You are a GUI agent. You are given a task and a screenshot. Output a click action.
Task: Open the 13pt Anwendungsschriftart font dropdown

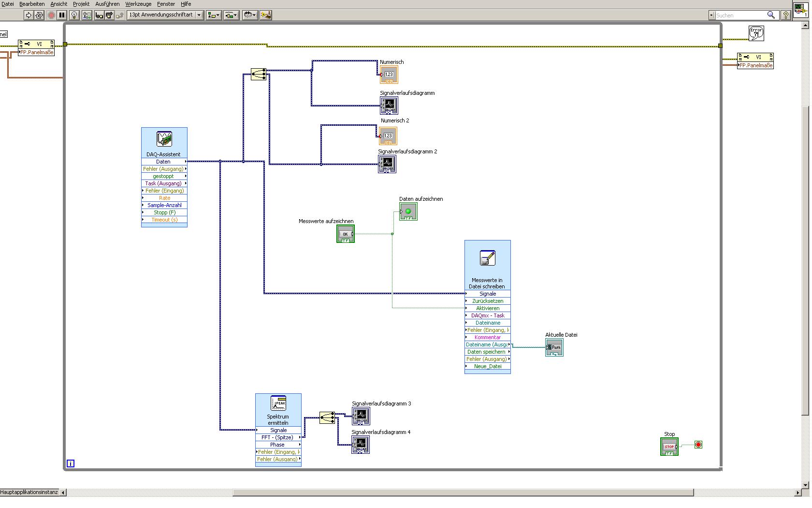(x=165, y=15)
